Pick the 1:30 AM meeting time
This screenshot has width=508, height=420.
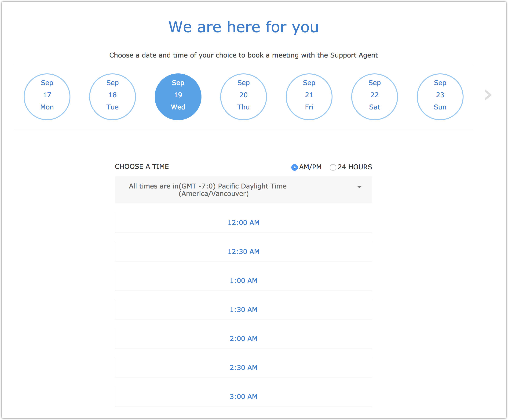coord(243,309)
